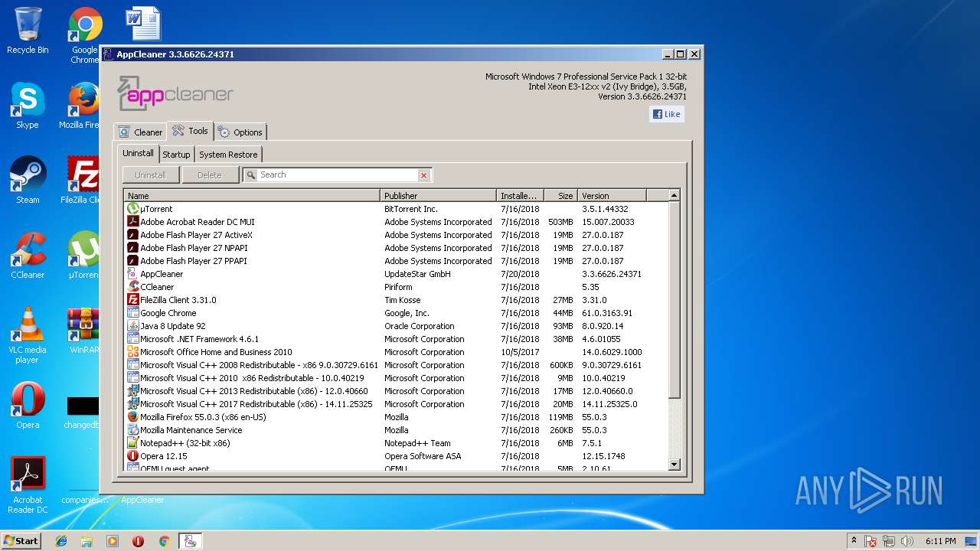Click the Uninstall button
Image resolution: width=980 pixels, height=551 pixels.
tap(150, 175)
